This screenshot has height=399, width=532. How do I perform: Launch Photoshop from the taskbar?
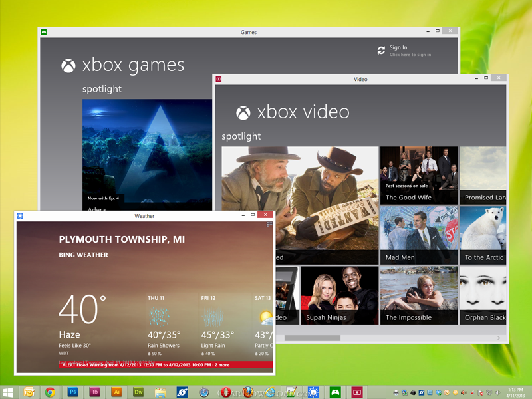coord(72,392)
